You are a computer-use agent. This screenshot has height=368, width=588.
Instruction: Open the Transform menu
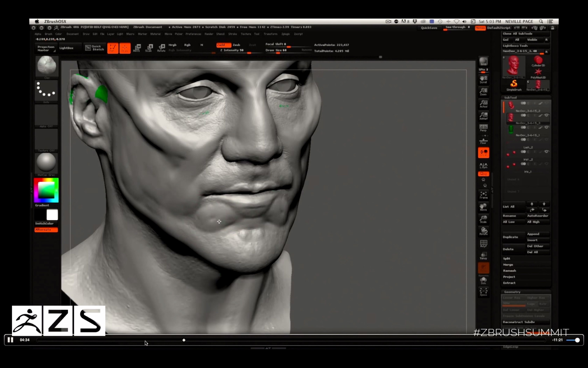pyautogui.click(x=270, y=34)
